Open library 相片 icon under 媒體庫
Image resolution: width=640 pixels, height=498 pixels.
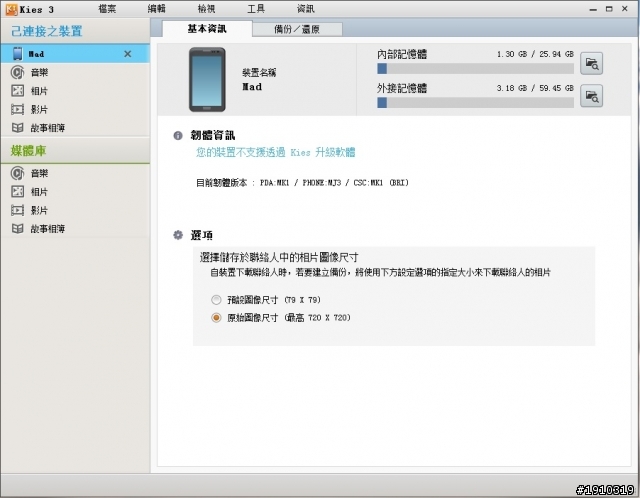coord(17,191)
